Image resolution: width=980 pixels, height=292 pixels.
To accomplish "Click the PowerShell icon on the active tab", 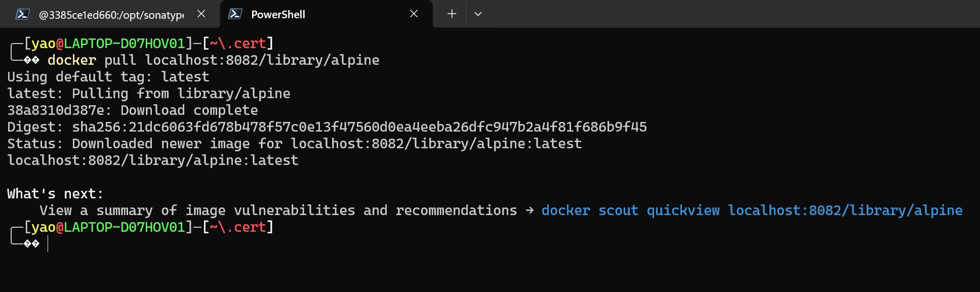I will point(235,14).
